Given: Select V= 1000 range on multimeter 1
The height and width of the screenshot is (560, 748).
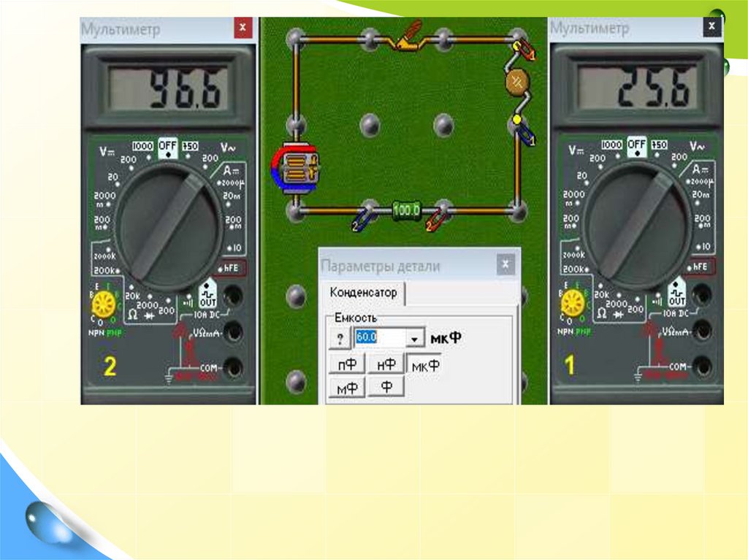Looking at the screenshot, I should point(613,147).
